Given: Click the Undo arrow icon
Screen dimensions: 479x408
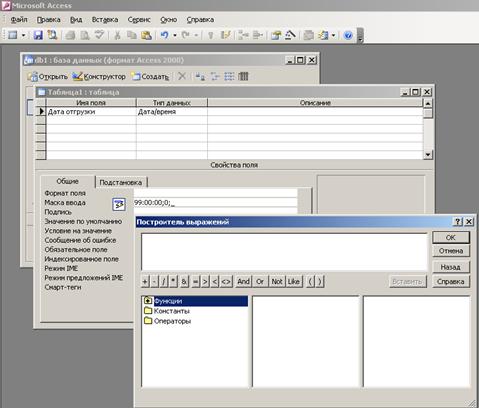Looking at the screenshot, I should [x=165, y=35].
